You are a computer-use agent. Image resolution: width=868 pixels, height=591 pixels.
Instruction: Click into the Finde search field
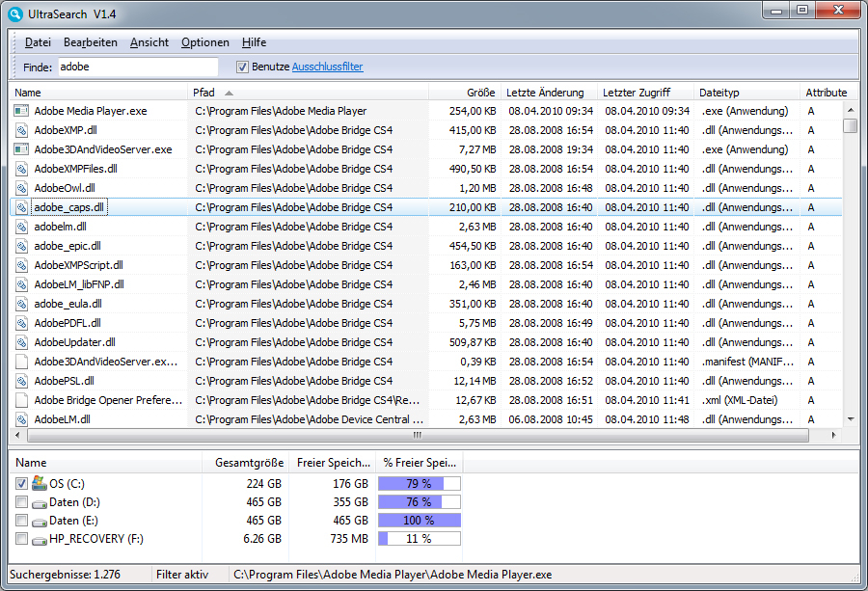coord(138,67)
